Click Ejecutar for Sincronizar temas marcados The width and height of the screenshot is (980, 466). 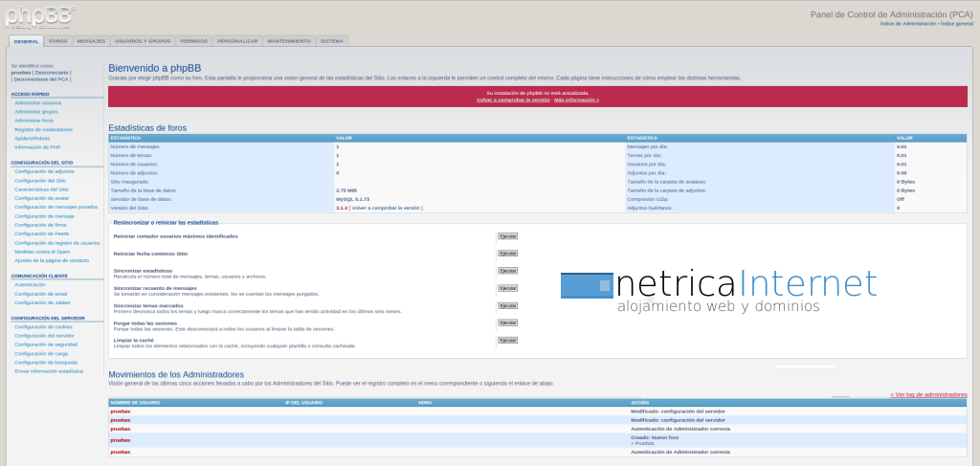(507, 306)
